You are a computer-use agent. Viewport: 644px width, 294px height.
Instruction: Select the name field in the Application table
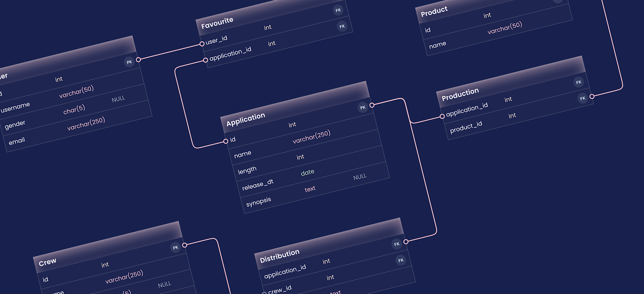[242, 154]
